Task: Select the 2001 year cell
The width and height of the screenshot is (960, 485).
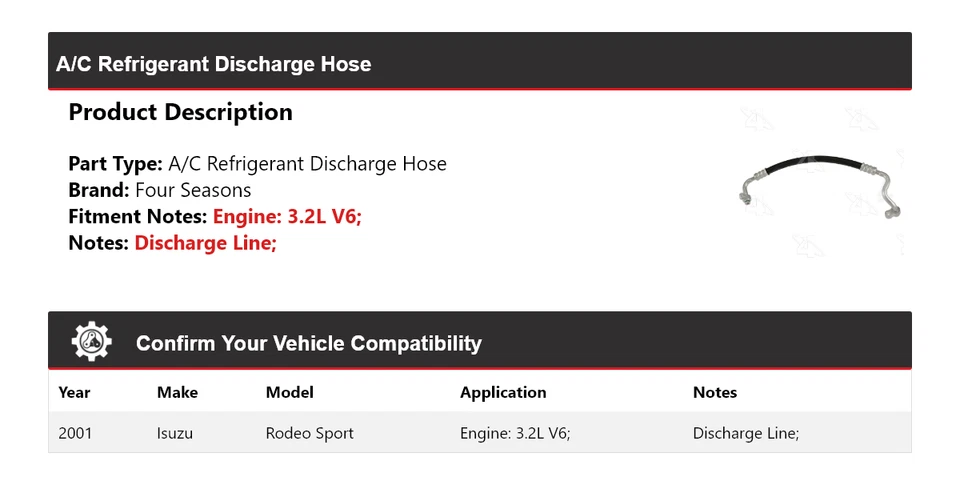Action: pyautogui.click(x=75, y=433)
